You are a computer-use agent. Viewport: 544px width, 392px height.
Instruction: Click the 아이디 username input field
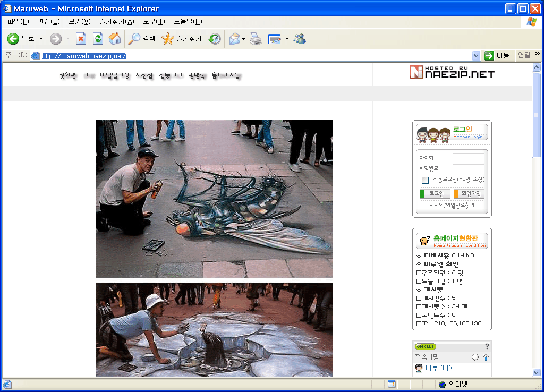(x=468, y=158)
